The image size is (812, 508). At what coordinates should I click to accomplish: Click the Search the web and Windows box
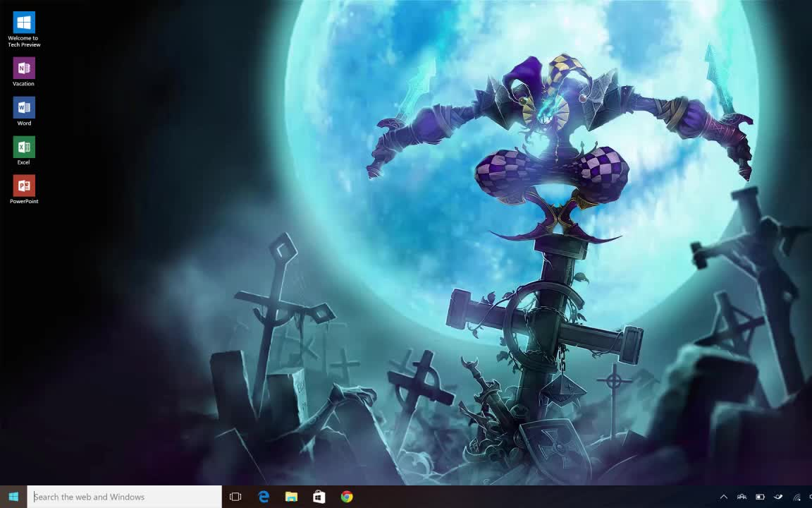[124, 497]
